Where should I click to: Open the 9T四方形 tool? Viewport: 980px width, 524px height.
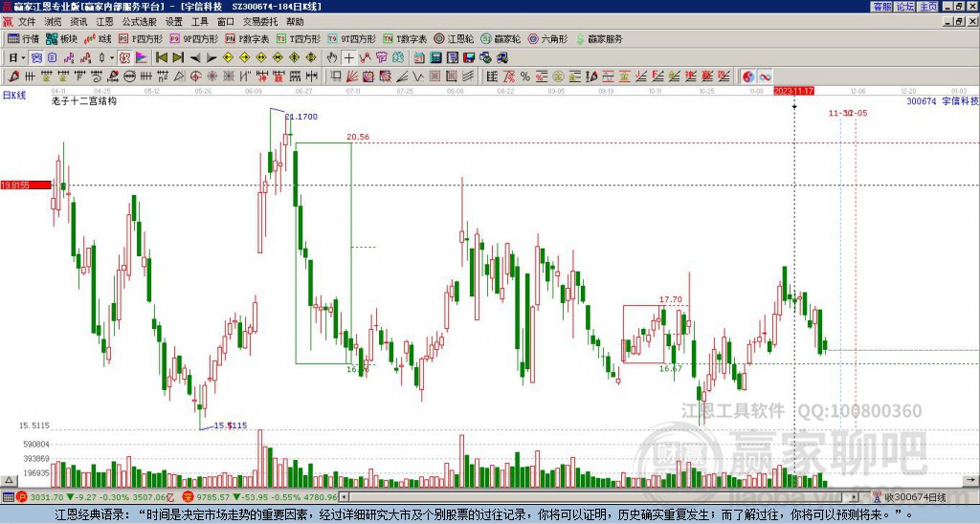[351, 38]
